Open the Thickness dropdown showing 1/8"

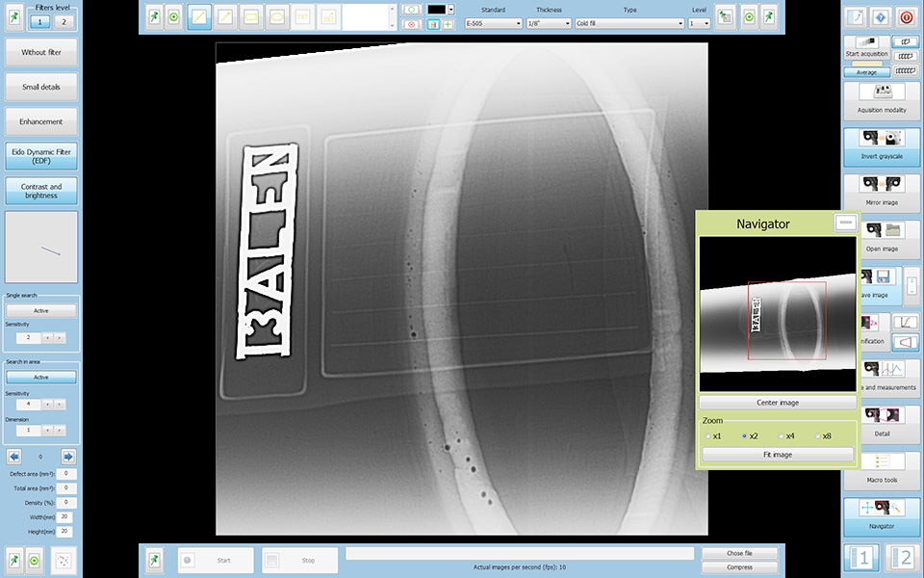click(549, 23)
